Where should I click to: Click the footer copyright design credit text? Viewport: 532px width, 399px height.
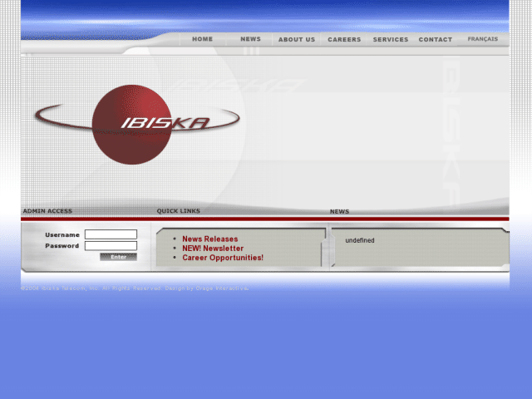135,288
